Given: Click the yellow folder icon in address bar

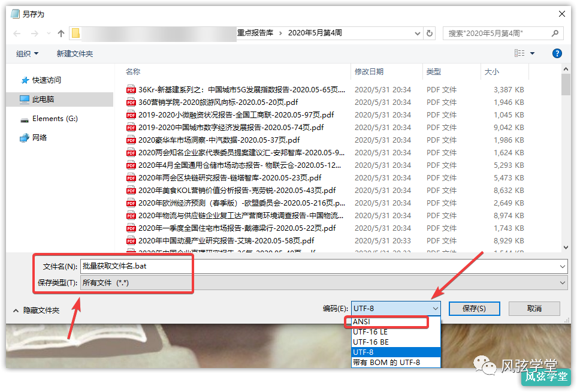Looking at the screenshot, I should [x=76, y=33].
